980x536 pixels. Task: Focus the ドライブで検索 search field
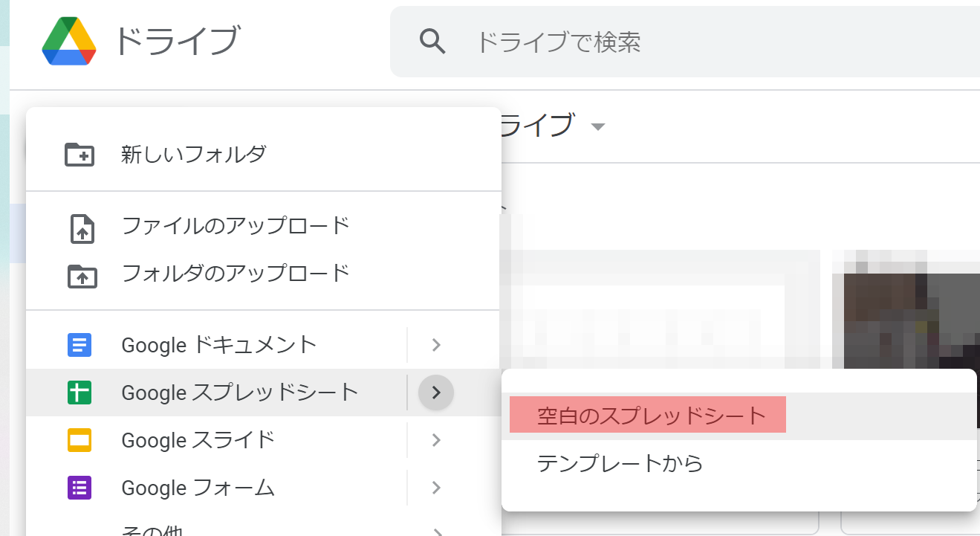(x=685, y=42)
